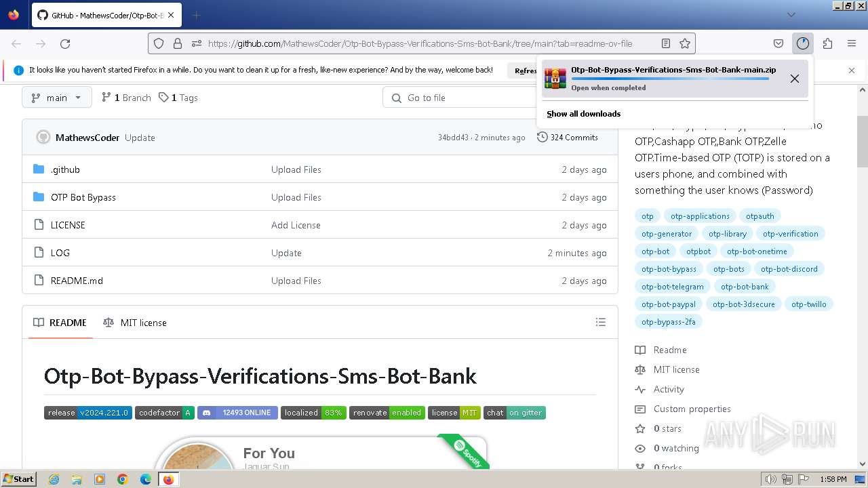Open the Windows Start menu
Screen dimensions: 868x488
18,479
